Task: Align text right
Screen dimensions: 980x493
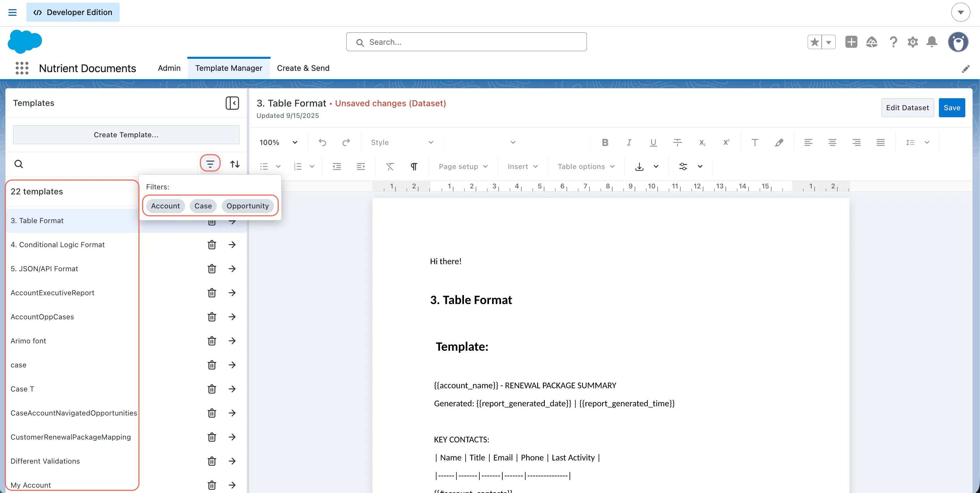Action: coord(856,142)
